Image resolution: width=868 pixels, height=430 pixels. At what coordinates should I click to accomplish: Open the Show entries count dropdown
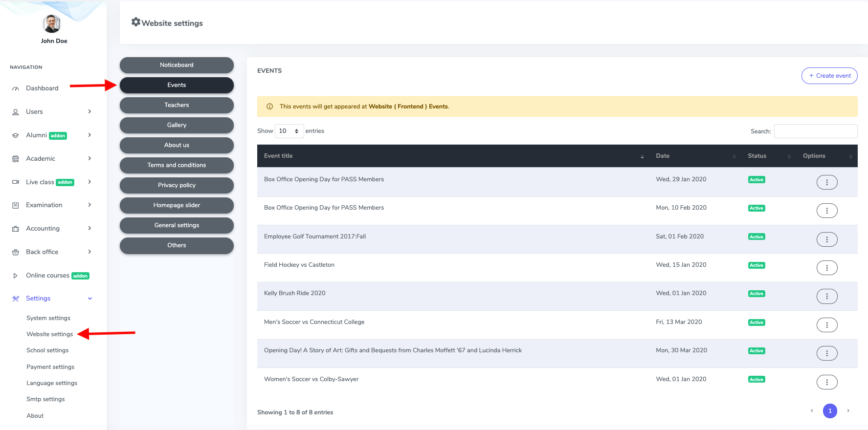(289, 131)
